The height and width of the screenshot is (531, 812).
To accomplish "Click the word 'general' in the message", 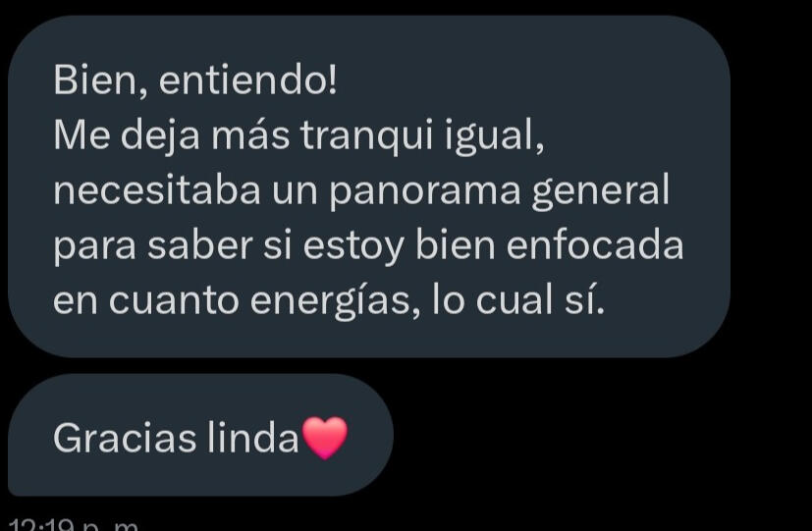I will (601, 191).
